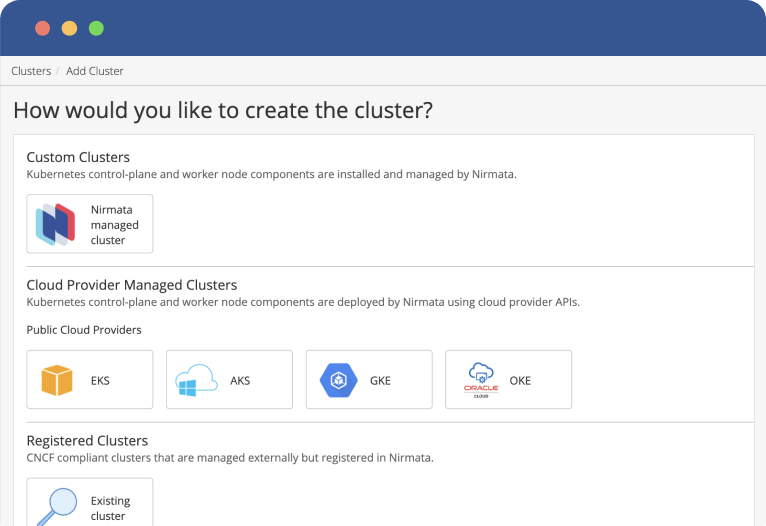The width and height of the screenshot is (766, 526).
Task: Select the Existing cluster label text
Action: point(110,508)
